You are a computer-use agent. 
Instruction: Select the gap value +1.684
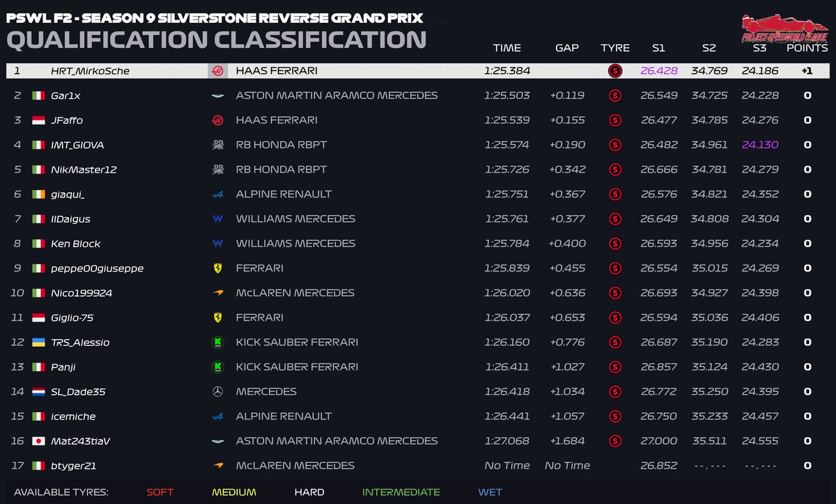coord(567,441)
